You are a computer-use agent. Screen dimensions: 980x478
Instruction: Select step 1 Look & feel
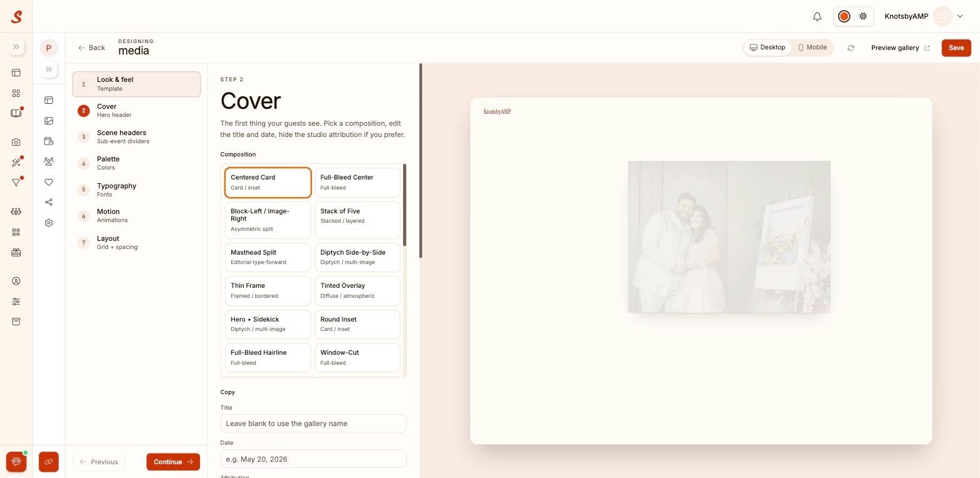136,84
